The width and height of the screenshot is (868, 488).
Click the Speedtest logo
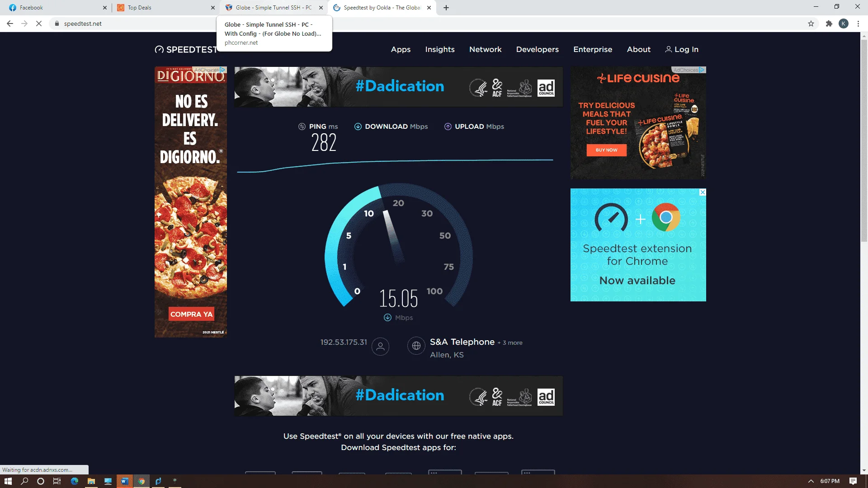tap(186, 50)
